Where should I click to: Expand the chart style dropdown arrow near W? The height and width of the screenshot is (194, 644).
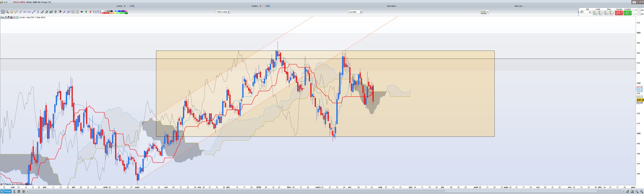click(x=4, y=2)
